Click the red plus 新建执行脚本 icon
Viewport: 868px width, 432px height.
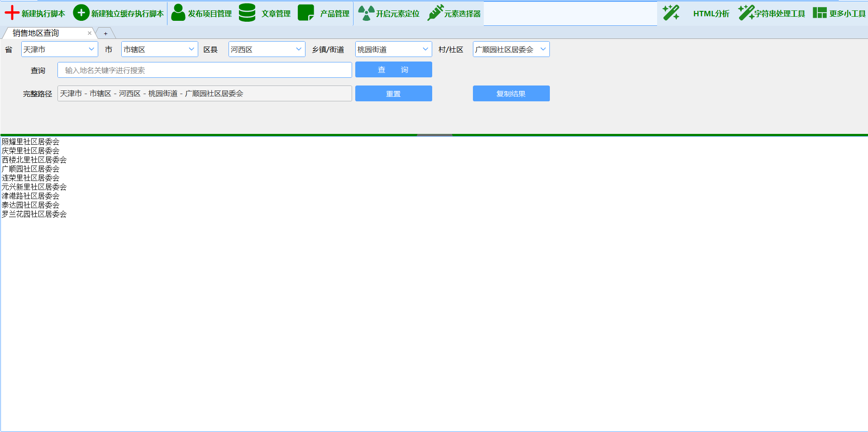point(12,13)
